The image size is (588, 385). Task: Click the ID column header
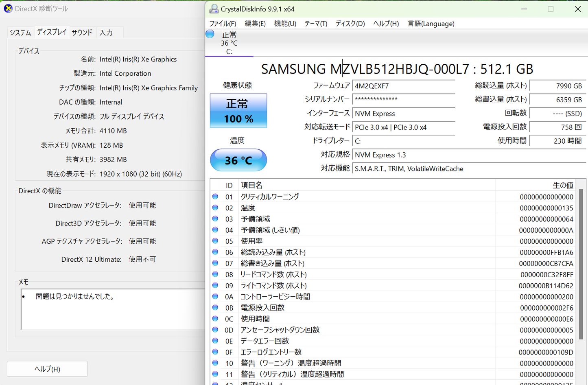tap(229, 185)
